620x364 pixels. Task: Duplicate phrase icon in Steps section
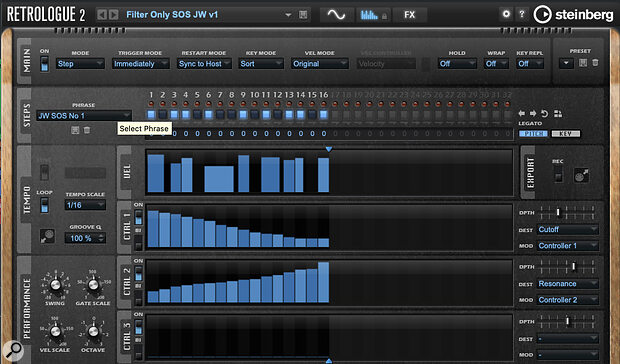click(x=558, y=114)
